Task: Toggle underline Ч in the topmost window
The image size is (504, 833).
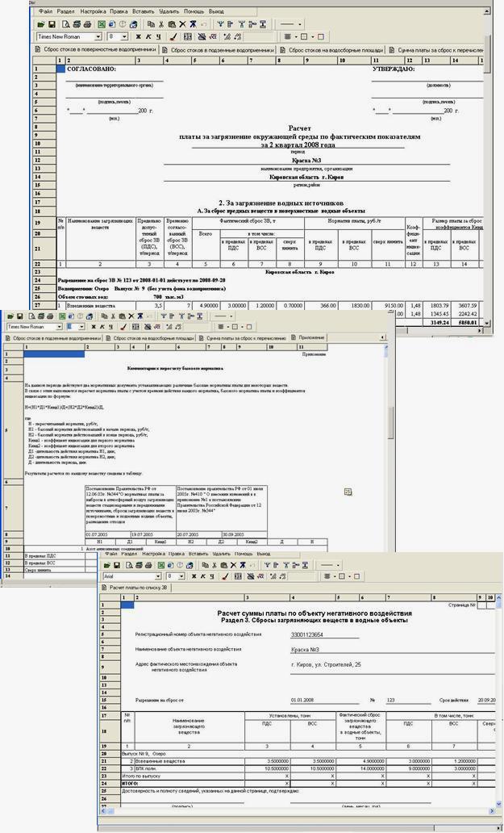Action: [159, 36]
